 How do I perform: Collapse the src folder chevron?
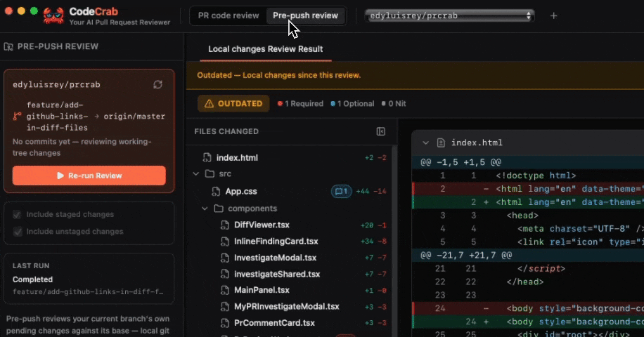pos(196,174)
